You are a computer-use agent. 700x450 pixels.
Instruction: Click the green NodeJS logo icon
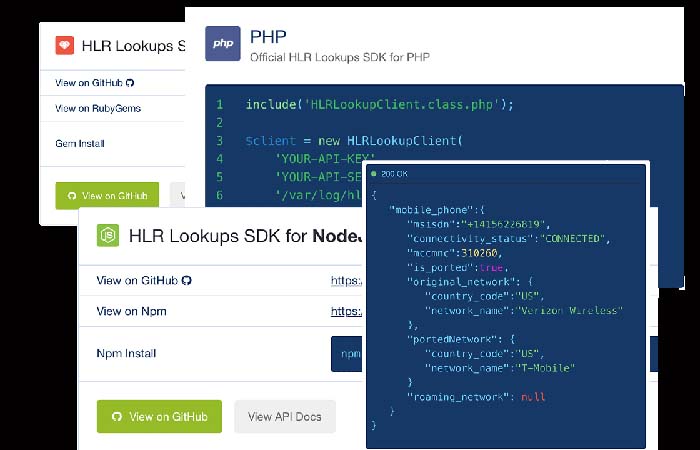pos(108,235)
